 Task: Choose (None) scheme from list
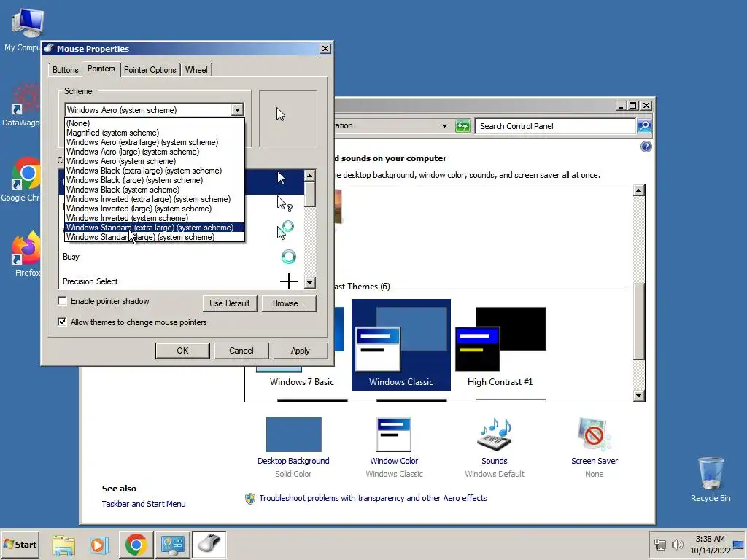pyautogui.click(x=155, y=122)
